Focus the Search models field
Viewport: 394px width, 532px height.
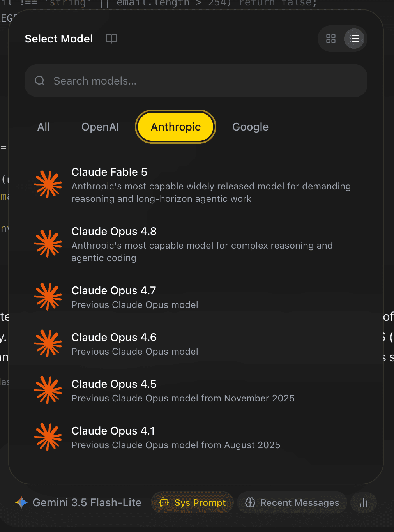click(x=196, y=81)
